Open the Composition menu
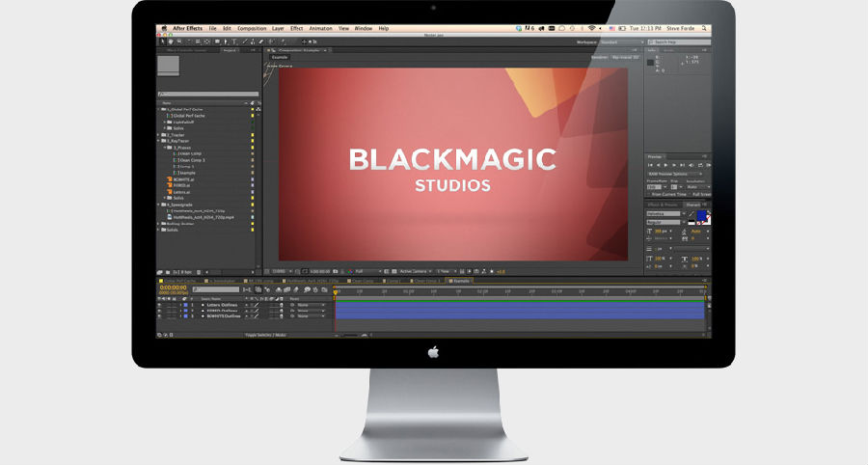The height and width of the screenshot is (465, 868). [252, 29]
